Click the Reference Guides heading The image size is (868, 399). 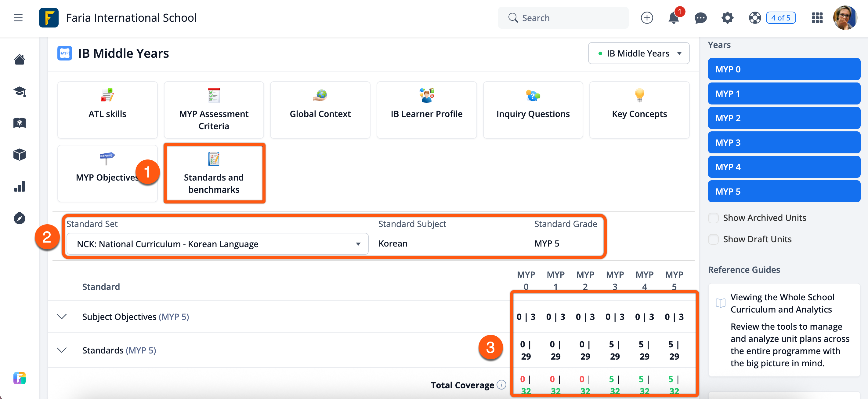(x=744, y=269)
